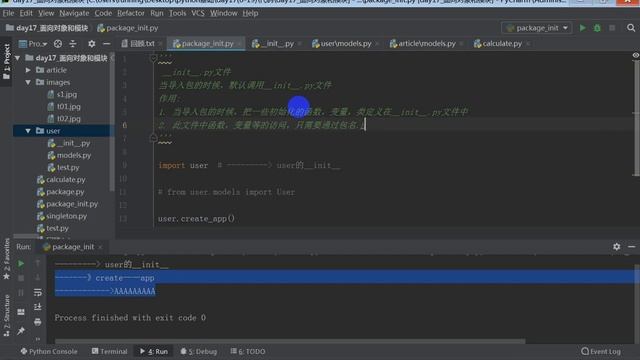Open the Tools menu
This screenshot has height=360, width=640.
pyautogui.click(x=178, y=13)
